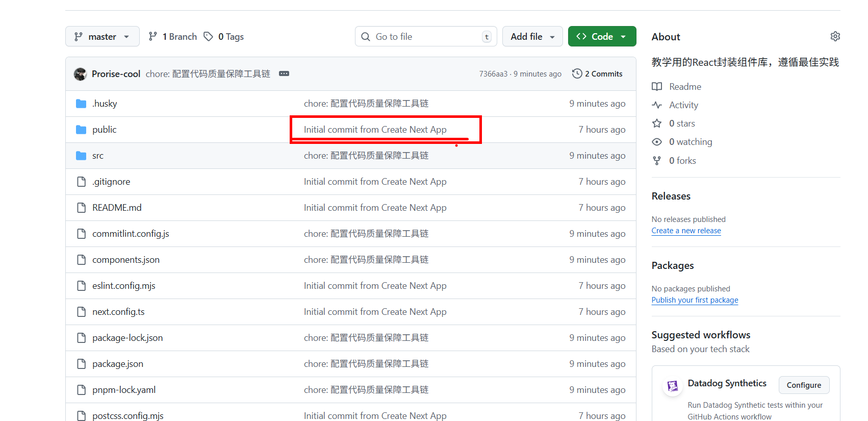
Task: Click Create a new release link
Action: 686,231
